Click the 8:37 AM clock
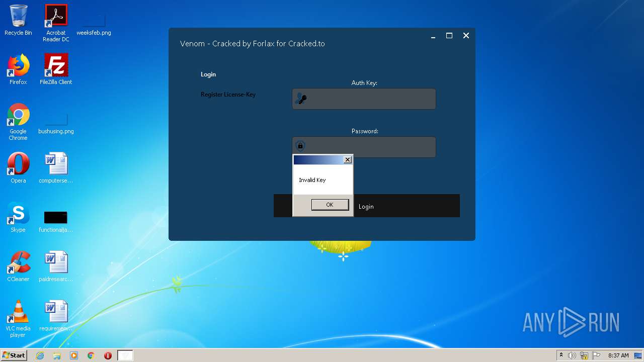This screenshot has height=362, width=644. 618,355
